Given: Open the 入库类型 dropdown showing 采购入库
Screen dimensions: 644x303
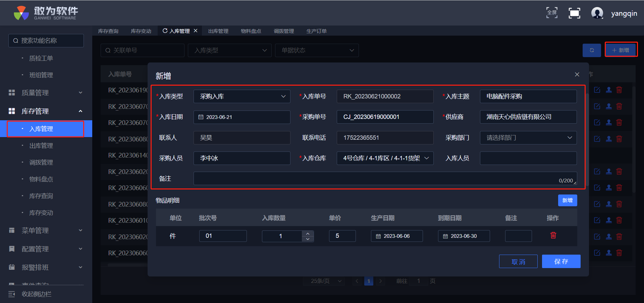Looking at the screenshot, I should pyautogui.click(x=242, y=96).
